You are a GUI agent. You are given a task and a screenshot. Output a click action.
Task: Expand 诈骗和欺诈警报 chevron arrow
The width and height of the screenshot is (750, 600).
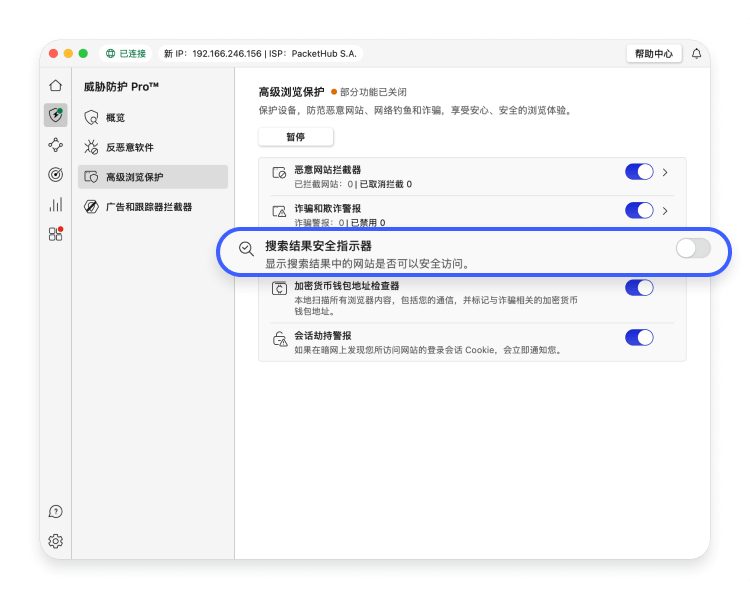[665, 211]
